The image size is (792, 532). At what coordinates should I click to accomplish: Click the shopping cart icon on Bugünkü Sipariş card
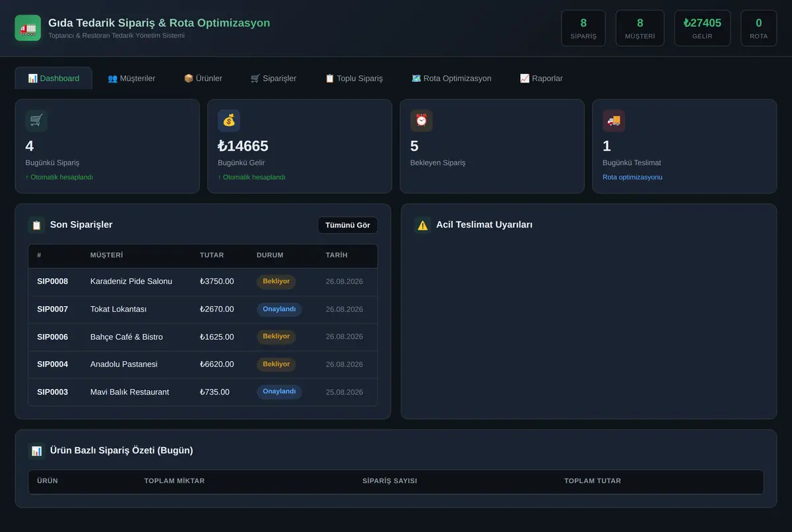tap(36, 121)
